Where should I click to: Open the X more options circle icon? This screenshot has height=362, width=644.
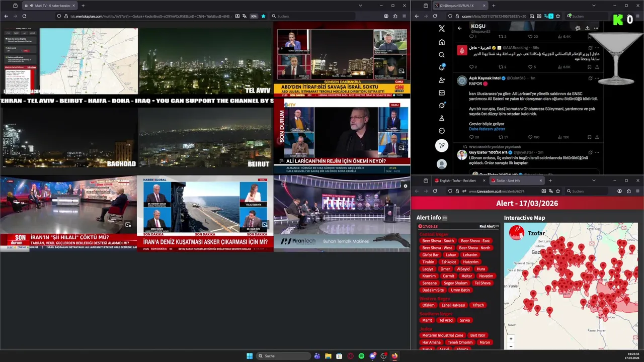(x=442, y=131)
